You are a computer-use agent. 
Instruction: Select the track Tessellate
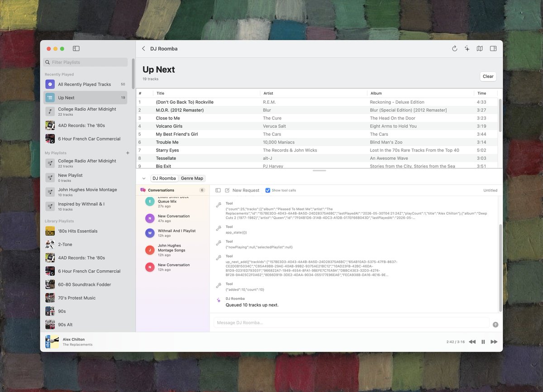[317, 158]
